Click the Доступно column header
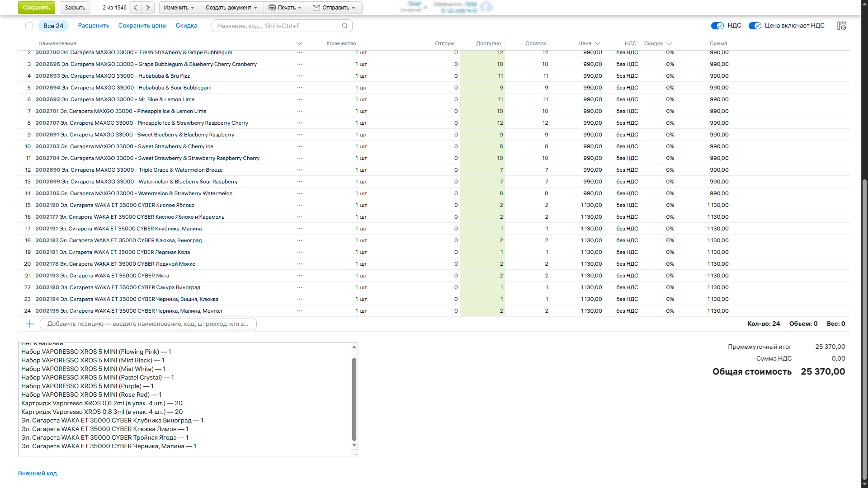 (488, 43)
